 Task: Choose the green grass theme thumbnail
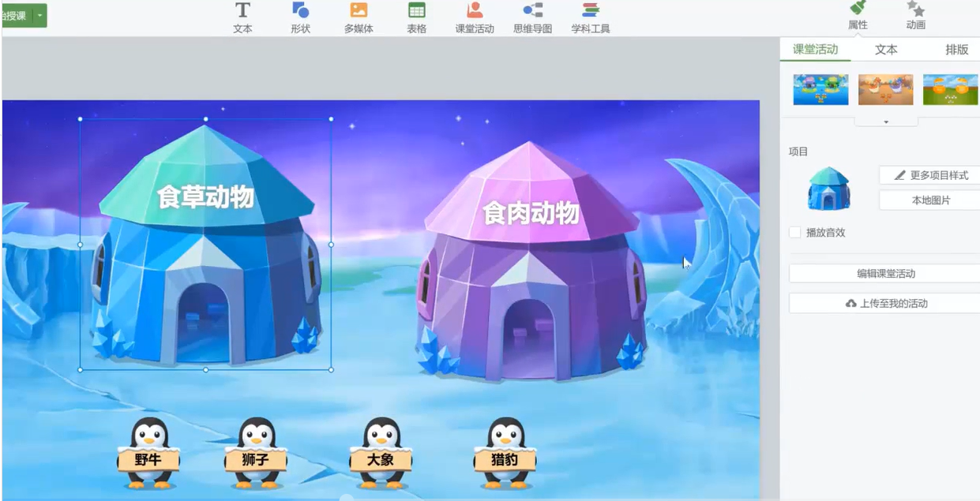[951, 90]
